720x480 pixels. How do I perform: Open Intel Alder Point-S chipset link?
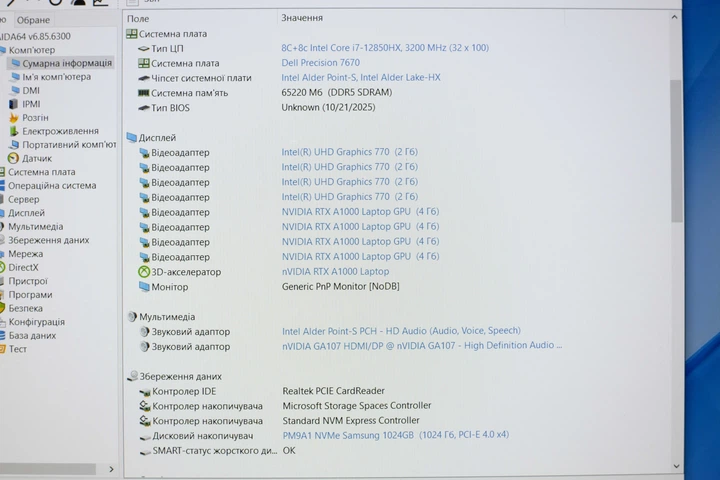coord(360,77)
